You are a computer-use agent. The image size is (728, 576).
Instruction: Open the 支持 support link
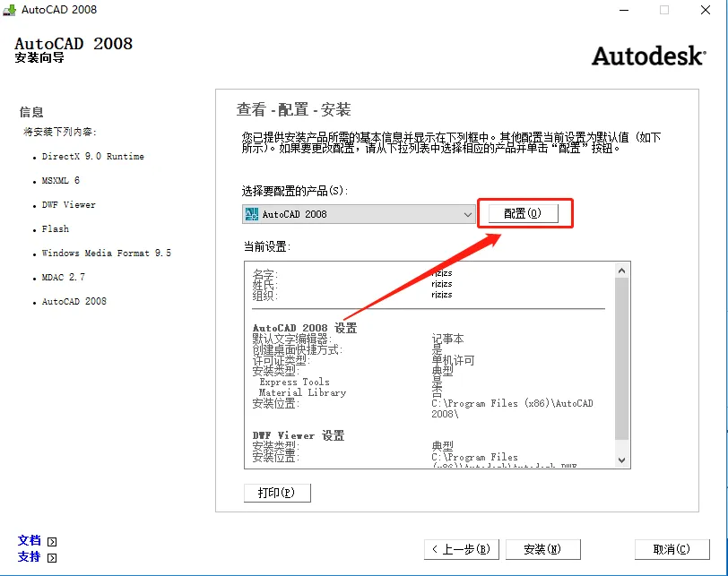(x=30, y=556)
